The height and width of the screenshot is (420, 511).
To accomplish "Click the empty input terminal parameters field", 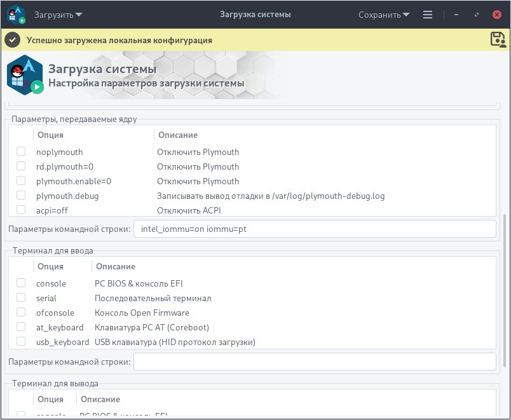I will (315, 361).
